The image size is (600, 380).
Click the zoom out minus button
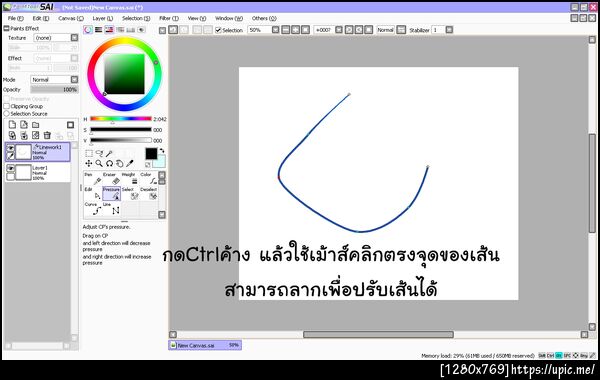click(x=286, y=29)
